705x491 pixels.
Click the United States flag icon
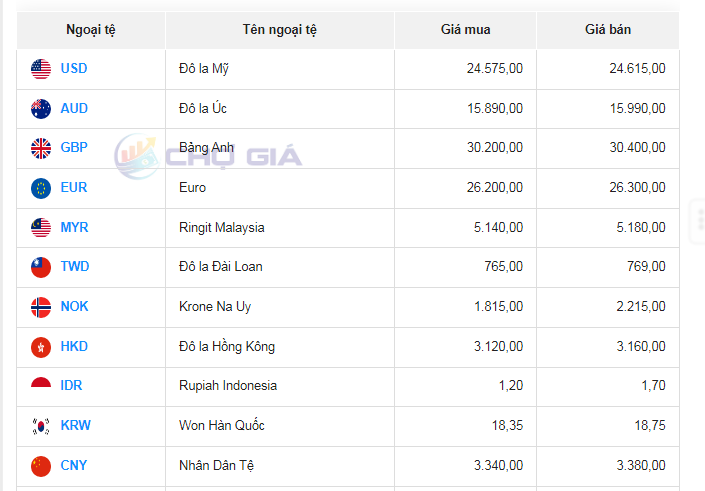(x=41, y=69)
